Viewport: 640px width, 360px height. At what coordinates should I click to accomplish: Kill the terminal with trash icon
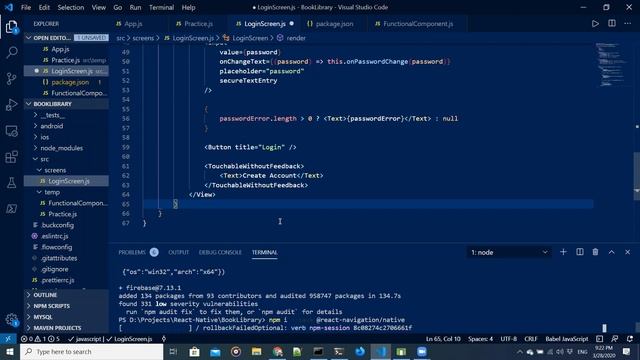pos(595,252)
